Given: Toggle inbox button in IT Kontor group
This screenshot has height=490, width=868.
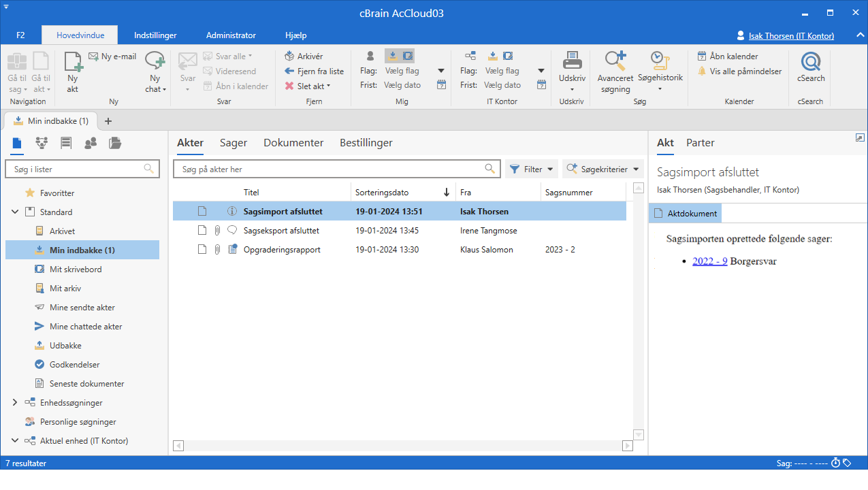Looking at the screenshot, I should pos(493,56).
